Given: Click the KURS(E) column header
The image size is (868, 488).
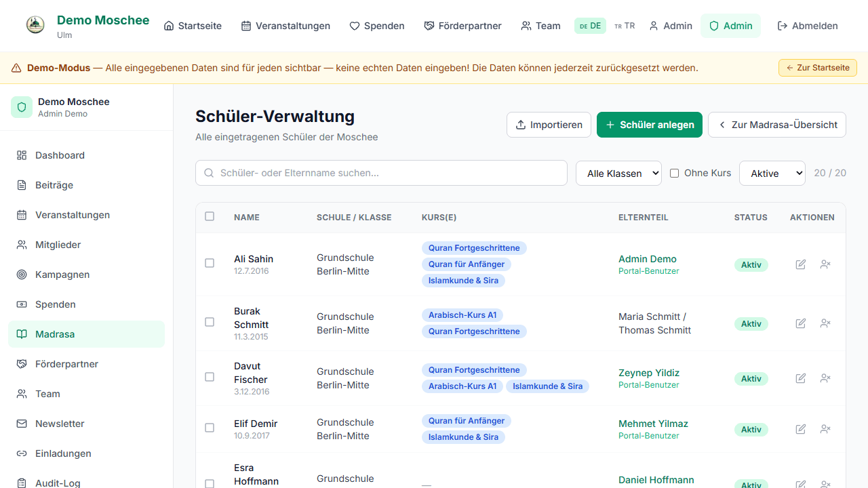Looking at the screenshot, I should (439, 218).
